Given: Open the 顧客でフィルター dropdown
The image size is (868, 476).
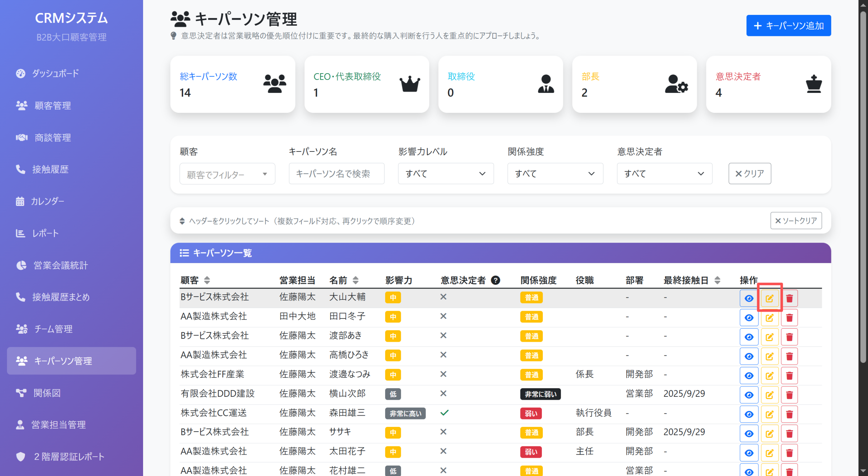Looking at the screenshot, I should click(x=227, y=173).
